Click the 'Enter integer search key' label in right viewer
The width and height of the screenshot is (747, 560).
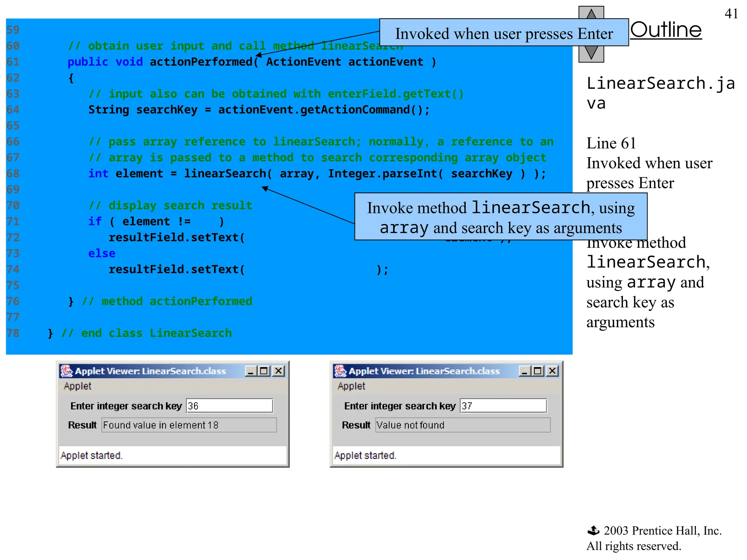400,406
